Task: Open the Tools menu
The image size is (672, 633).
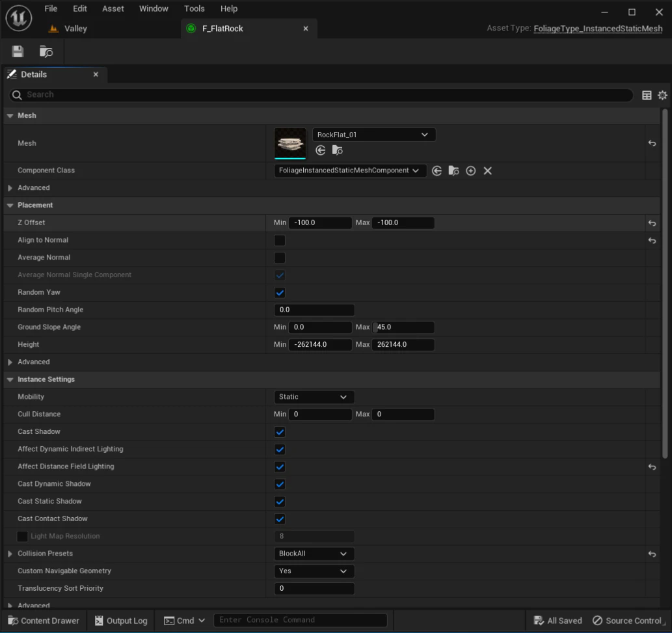Action: 194,8
